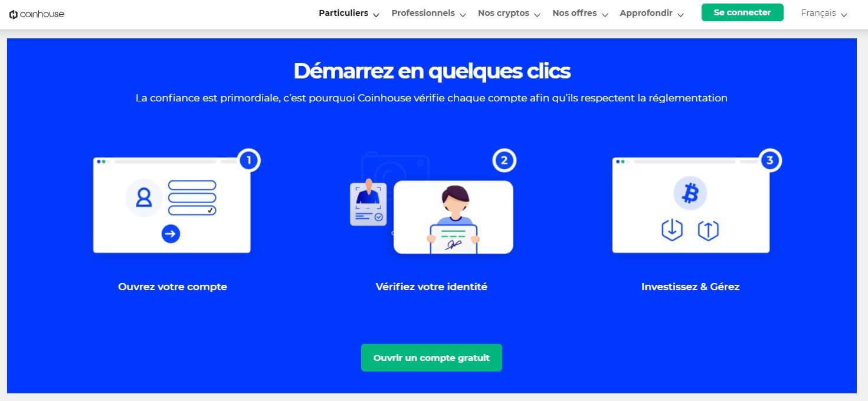The height and width of the screenshot is (401, 868).
Task: Click the step 1 number badge
Action: pyautogui.click(x=249, y=160)
